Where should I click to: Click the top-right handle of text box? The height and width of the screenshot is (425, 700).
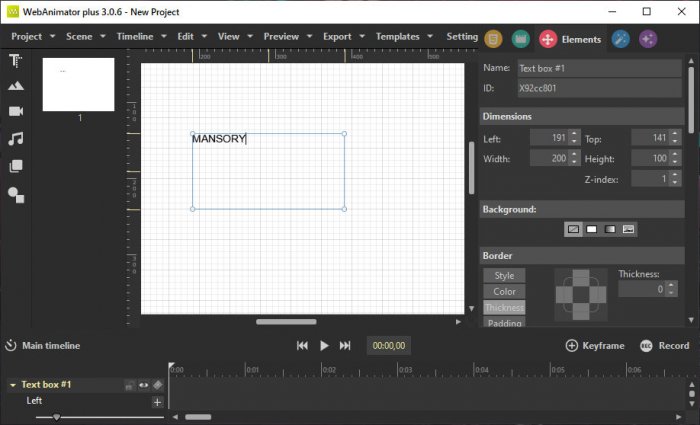[344, 133]
